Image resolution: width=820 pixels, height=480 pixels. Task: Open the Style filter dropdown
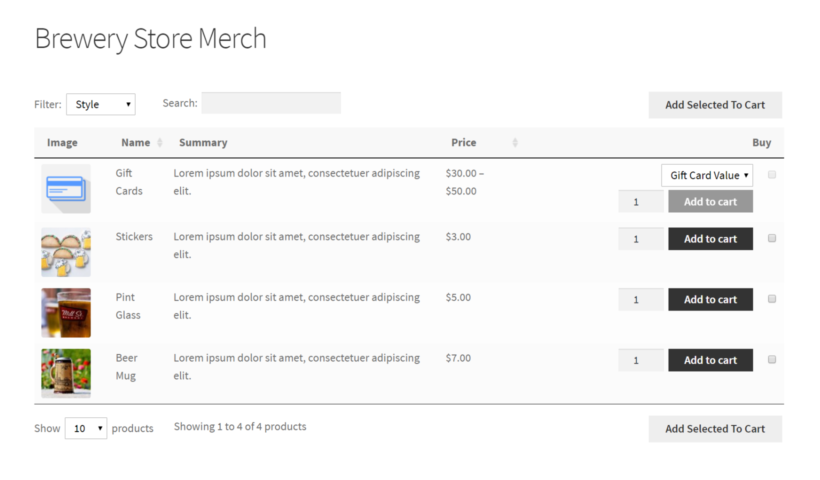click(x=101, y=104)
